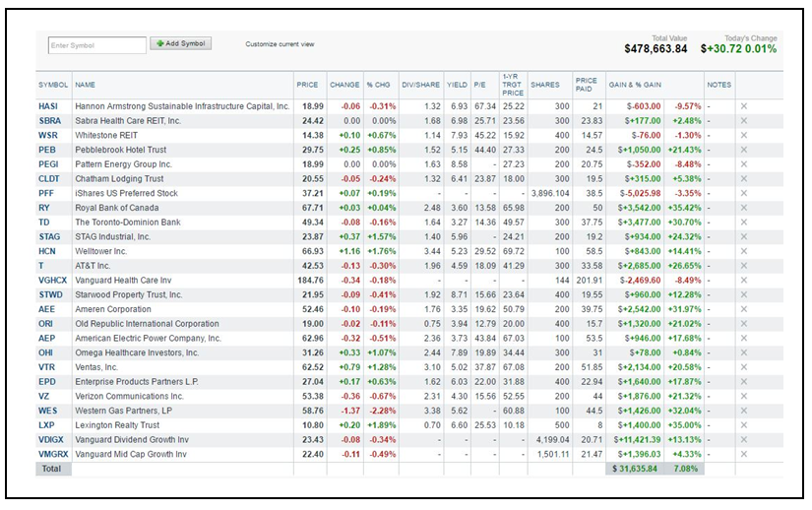Click the Royal Bank of Canada name
Viewport: 812px width, 510px height.
click(117, 208)
